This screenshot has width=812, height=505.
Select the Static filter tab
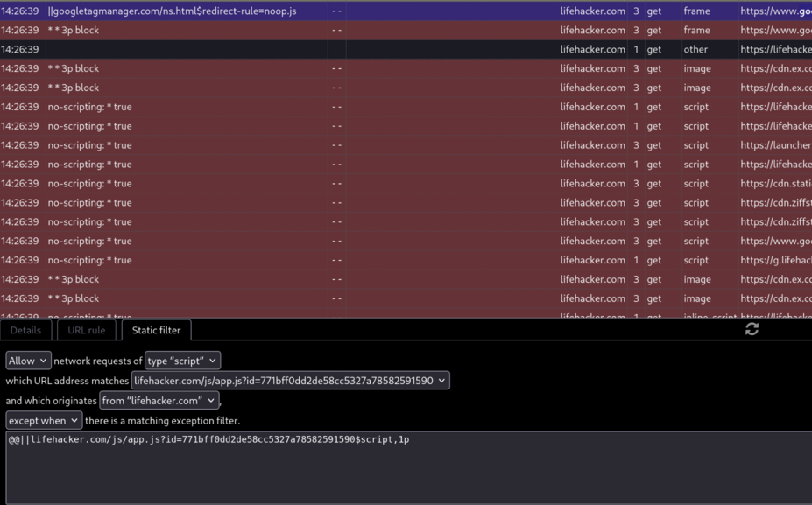coord(155,330)
